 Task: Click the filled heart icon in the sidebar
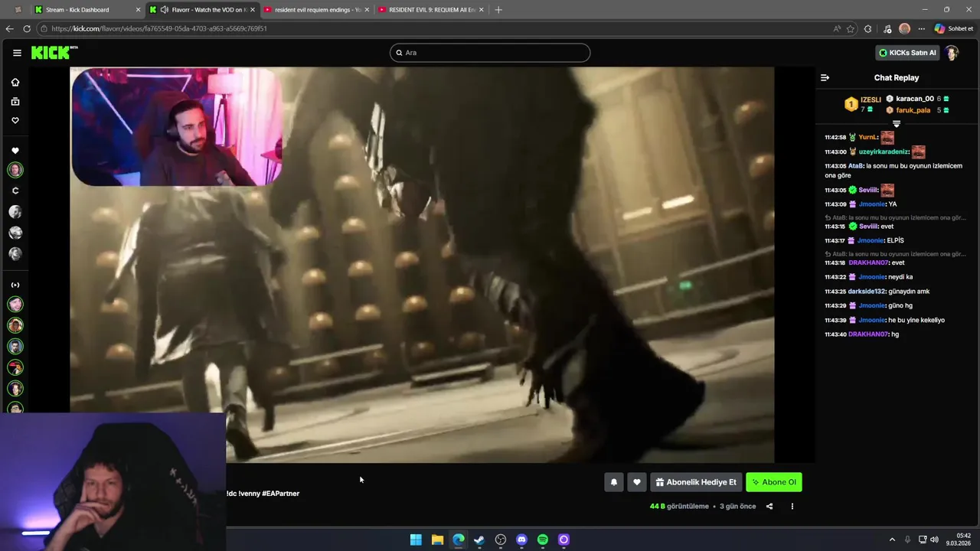click(15, 151)
